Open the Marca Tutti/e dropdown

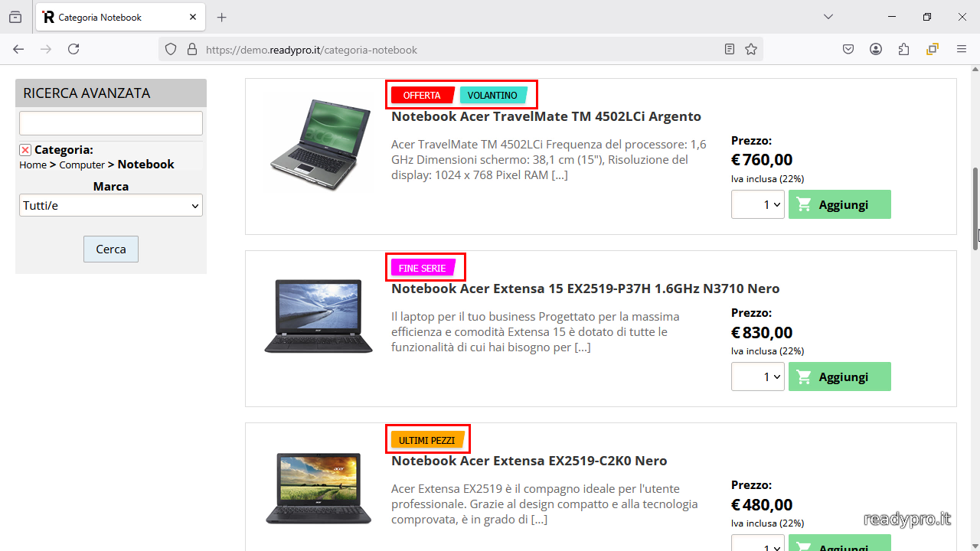pyautogui.click(x=111, y=205)
